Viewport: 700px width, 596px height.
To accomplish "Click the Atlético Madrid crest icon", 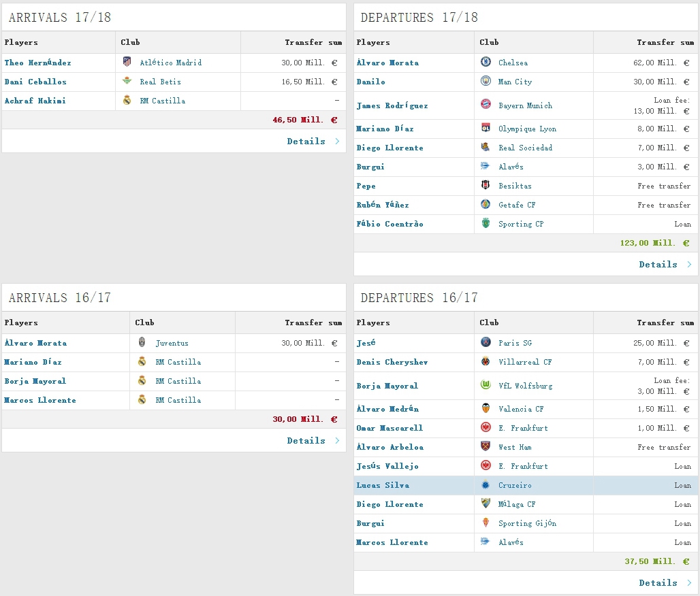I will (127, 62).
